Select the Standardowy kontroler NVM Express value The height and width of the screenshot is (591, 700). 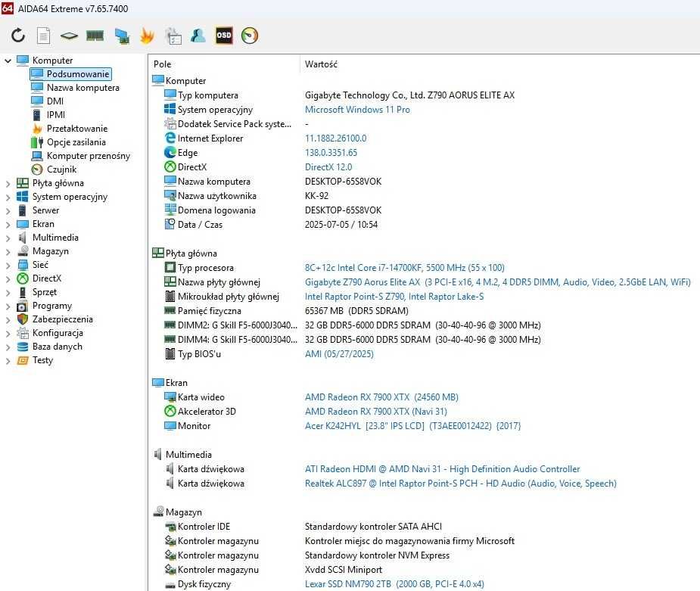(x=377, y=555)
